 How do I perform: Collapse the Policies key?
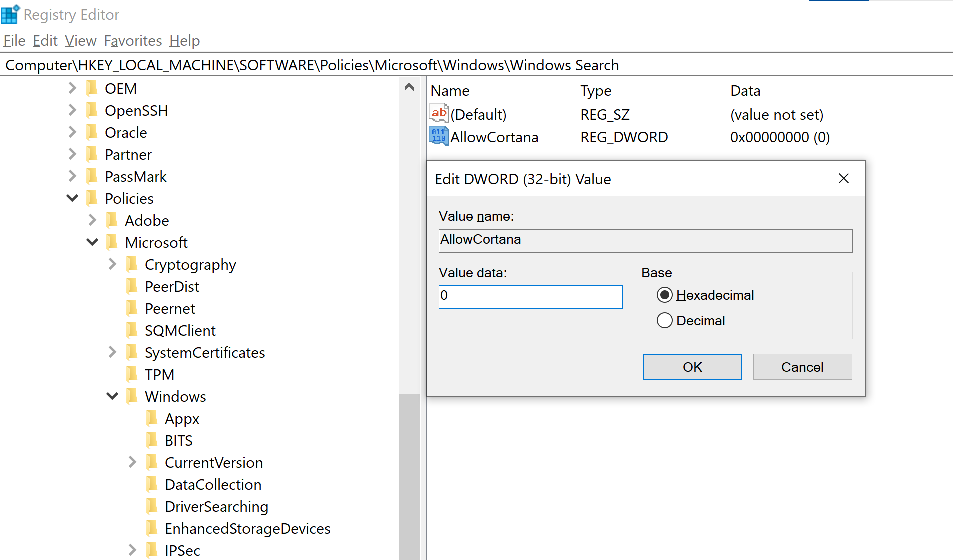tap(72, 198)
